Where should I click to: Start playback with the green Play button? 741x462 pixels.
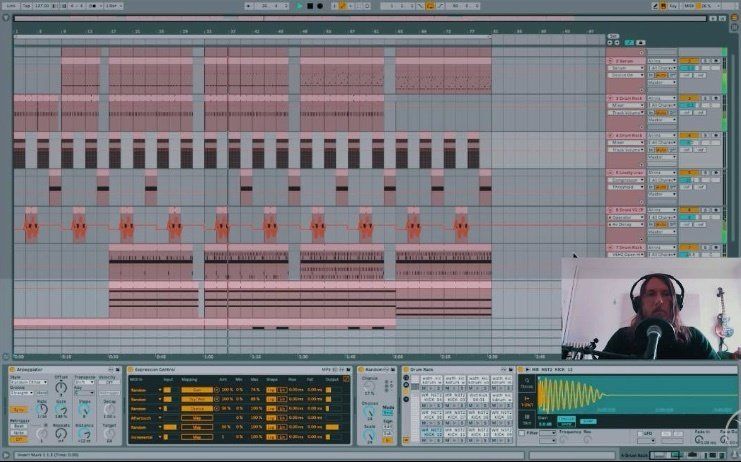pos(300,6)
